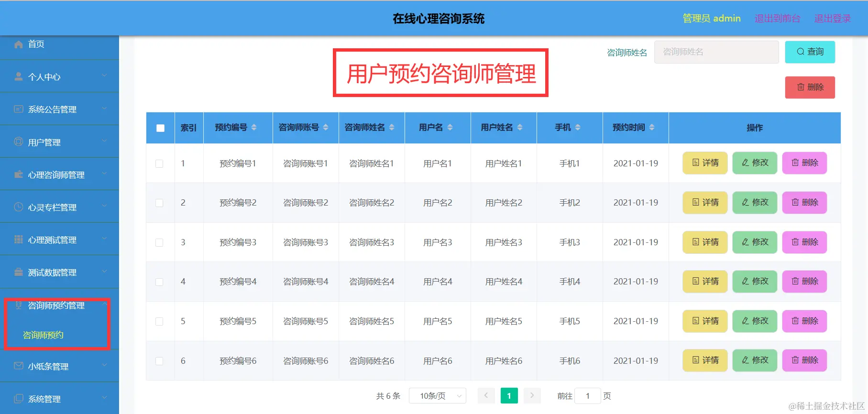Sort by 咨询师姓名 column arrows

point(392,127)
